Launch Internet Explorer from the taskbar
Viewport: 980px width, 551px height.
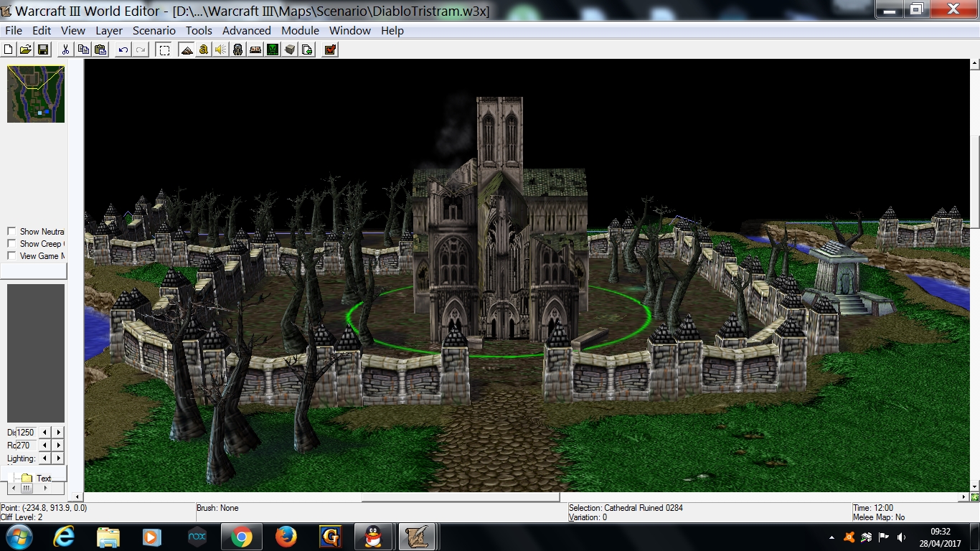click(65, 537)
